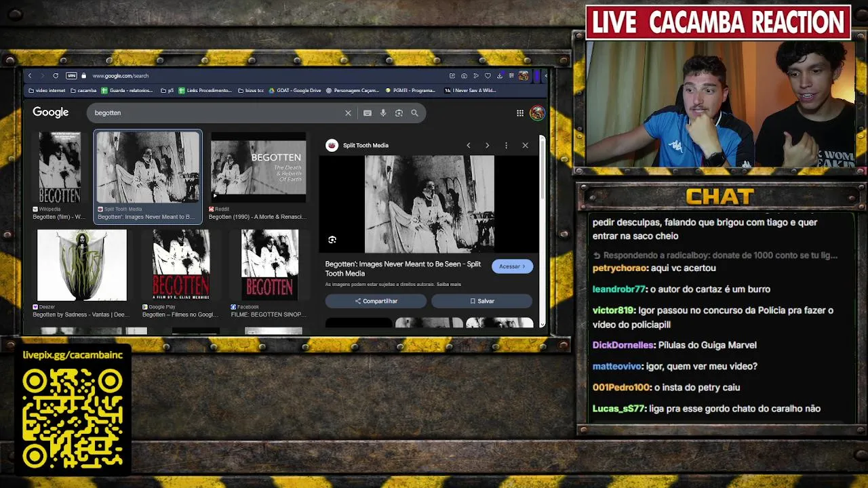Select the Reddit 'Begotten (1990)' thumbnail
The image size is (868, 488).
[258, 168]
